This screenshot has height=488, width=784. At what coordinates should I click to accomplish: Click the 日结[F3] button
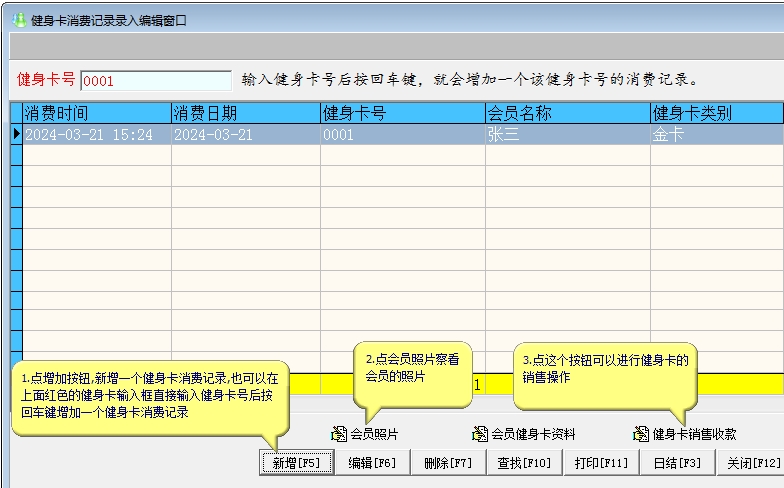677,463
